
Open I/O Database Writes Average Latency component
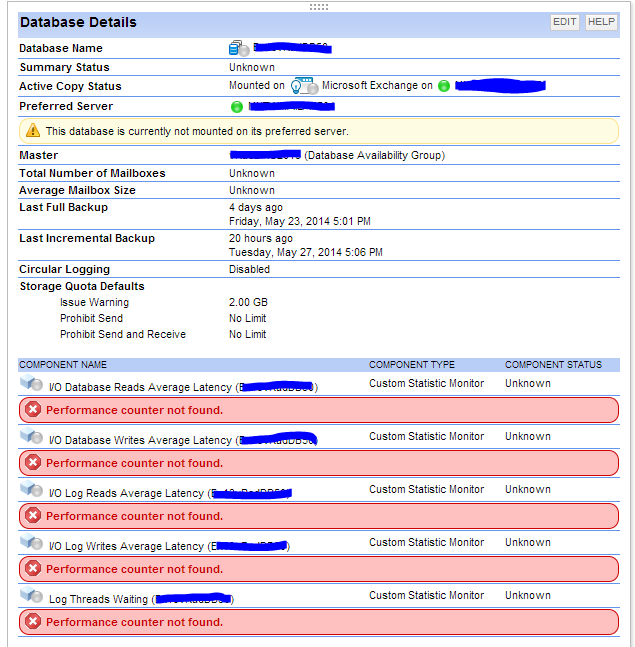183,440
